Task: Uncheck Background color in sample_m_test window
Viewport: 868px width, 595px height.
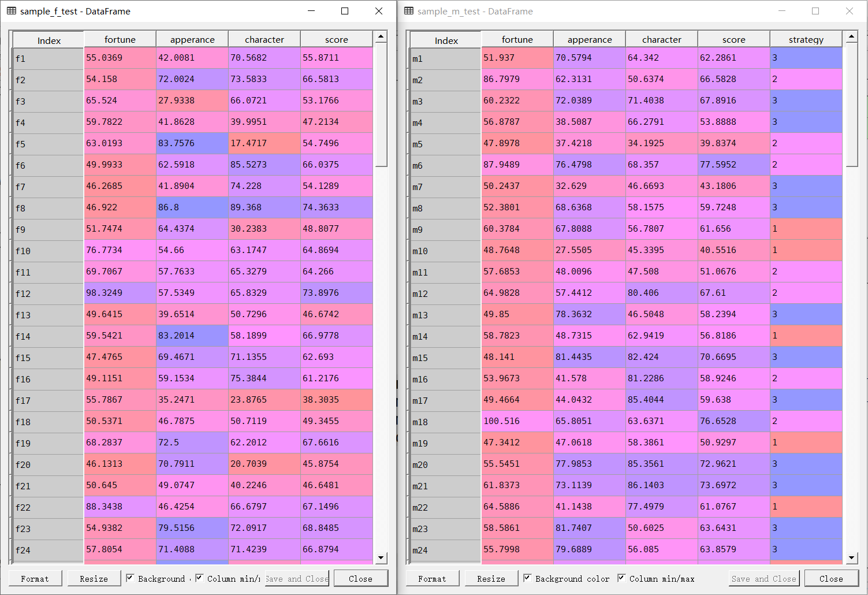Action: 527,578
